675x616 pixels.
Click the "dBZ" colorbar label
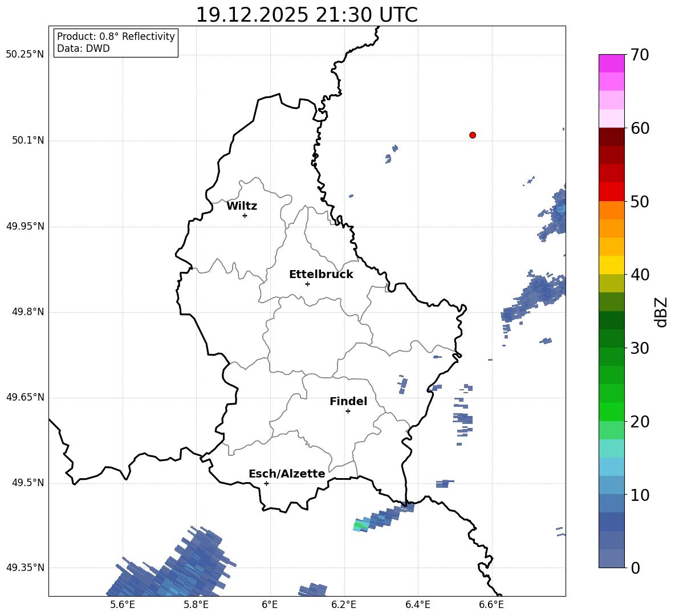pos(662,312)
